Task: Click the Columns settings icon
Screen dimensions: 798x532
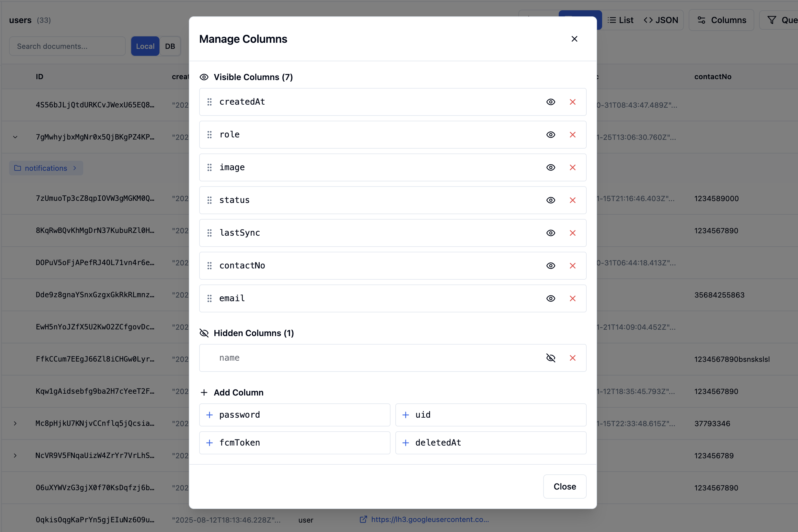Action: 701,20
